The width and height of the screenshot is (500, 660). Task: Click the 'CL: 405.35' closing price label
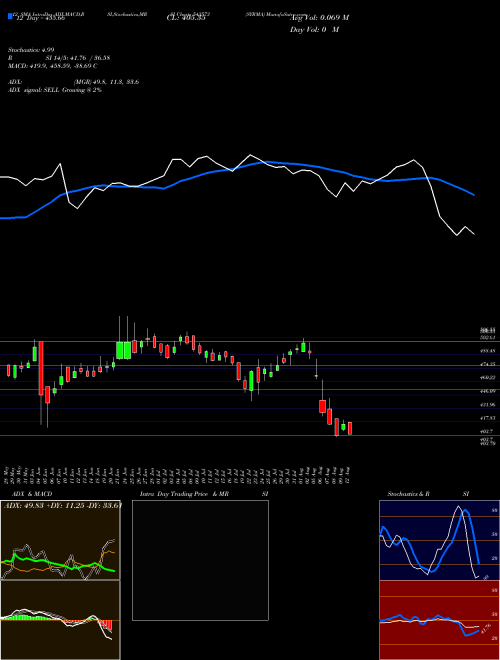coord(186,18)
